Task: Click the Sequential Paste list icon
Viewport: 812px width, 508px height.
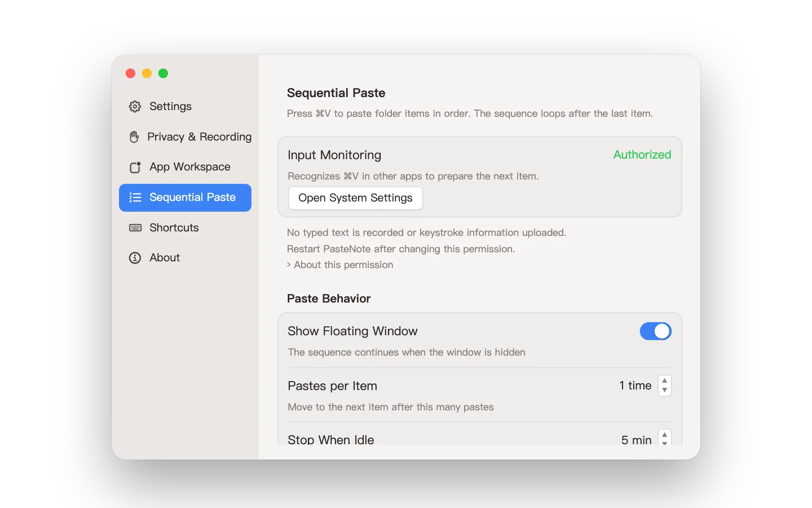Action: point(135,198)
